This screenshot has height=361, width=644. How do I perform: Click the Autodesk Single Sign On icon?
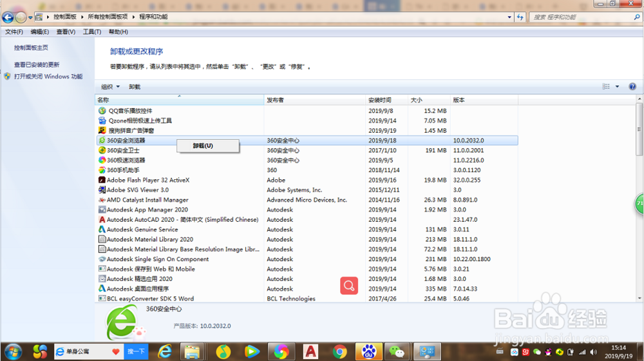coord(102,259)
